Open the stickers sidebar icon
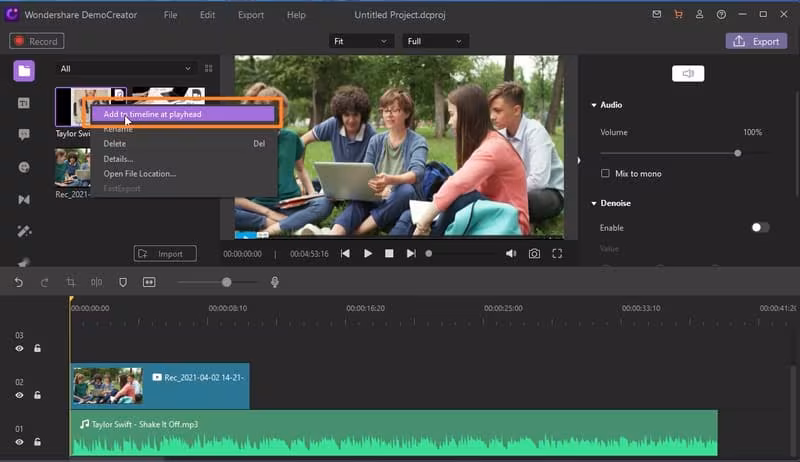 point(24,167)
